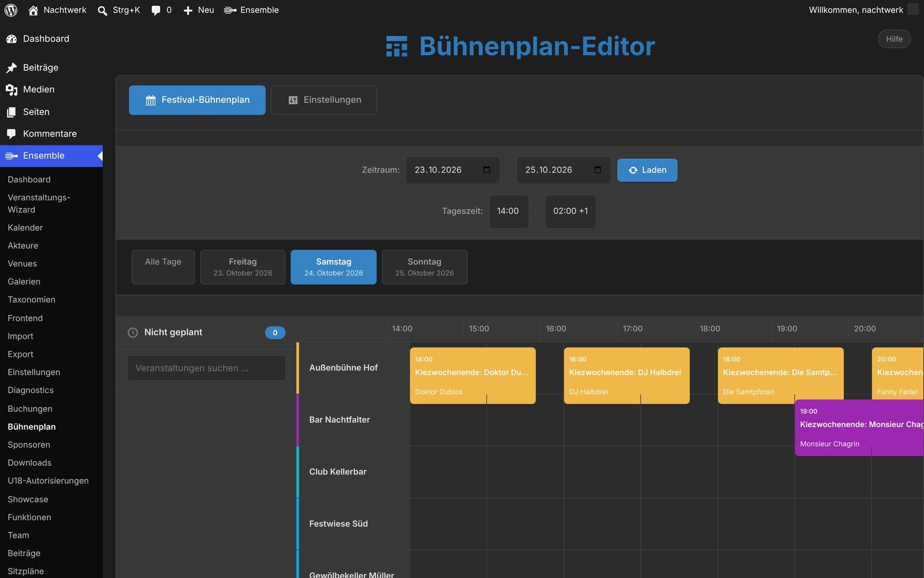Open date picker for end date 25.10.2026

pyautogui.click(x=597, y=169)
